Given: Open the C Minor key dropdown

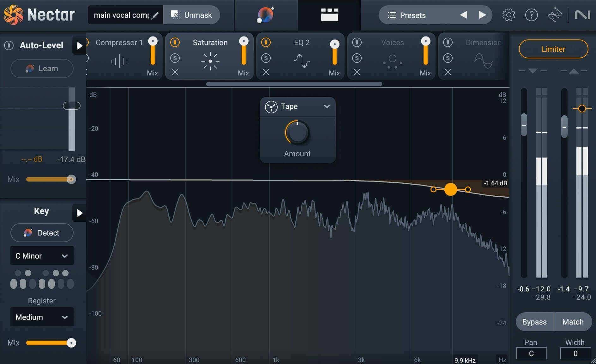Looking at the screenshot, I should click(42, 256).
